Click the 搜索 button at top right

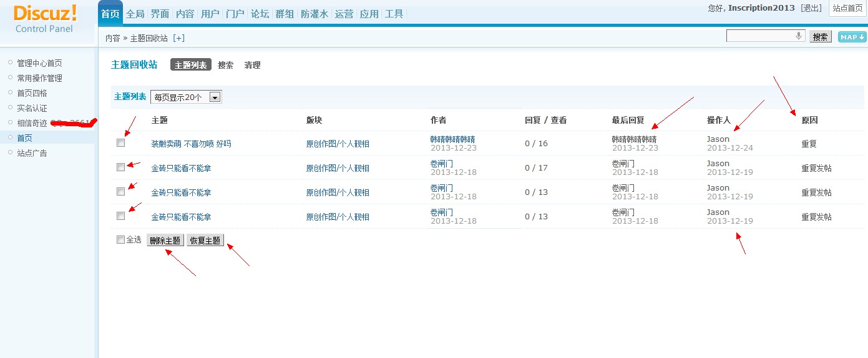821,37
